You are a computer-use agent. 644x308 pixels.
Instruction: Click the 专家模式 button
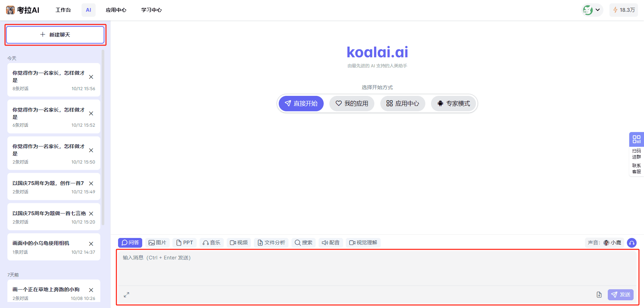click(x=453, y=104)
